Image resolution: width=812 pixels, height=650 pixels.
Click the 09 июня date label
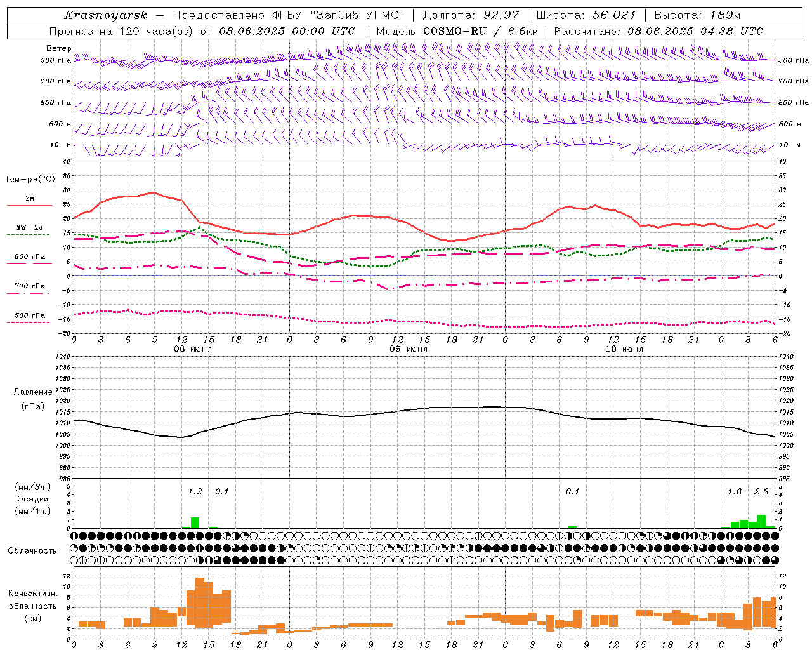coord(409,349)
